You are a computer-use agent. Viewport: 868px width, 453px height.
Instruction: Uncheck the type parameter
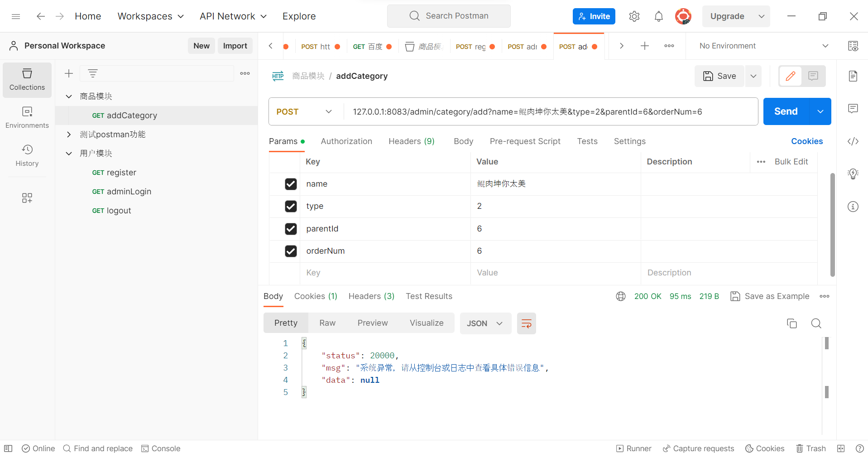tap(291, 206)
